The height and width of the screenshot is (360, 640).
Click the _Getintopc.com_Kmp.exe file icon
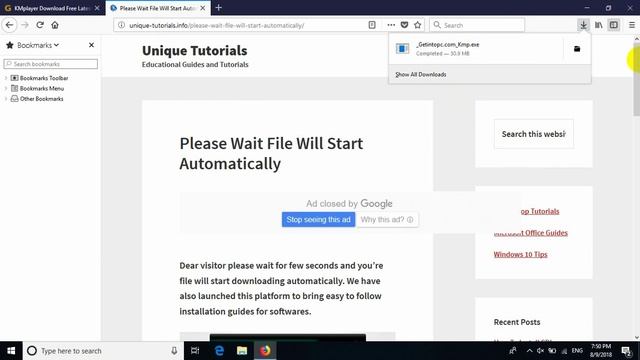402,49
